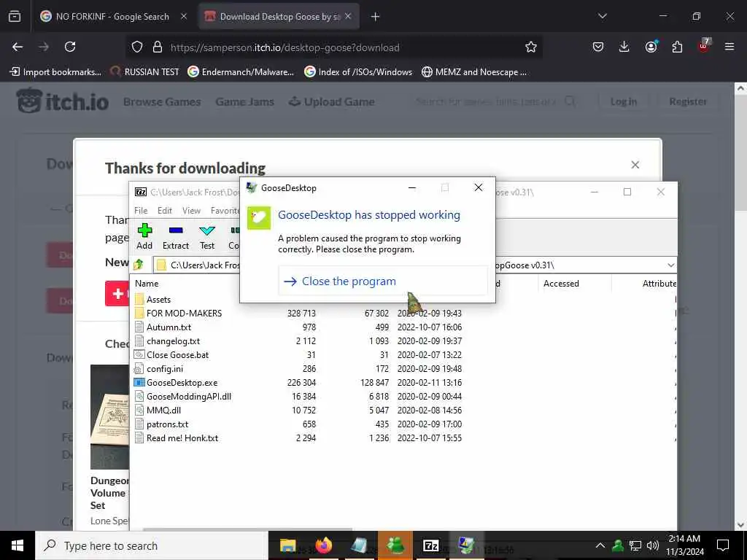This screenshot has width=747, height=560.
Task: Open the list all tabs chevron
Action: 602,16
